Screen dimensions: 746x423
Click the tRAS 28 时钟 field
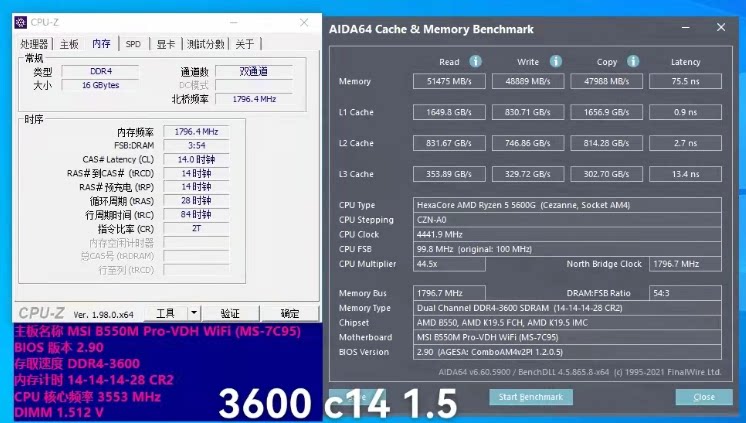point(196,201)
